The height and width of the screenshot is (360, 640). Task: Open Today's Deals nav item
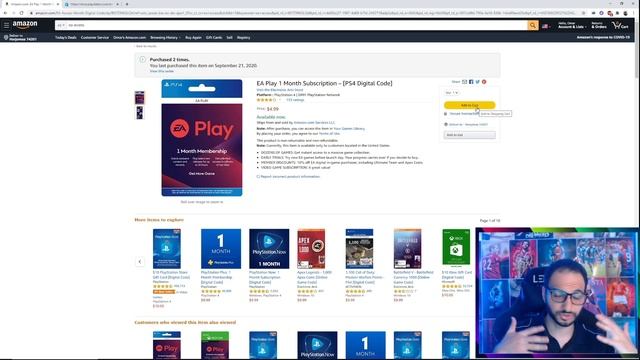point(66,38)
